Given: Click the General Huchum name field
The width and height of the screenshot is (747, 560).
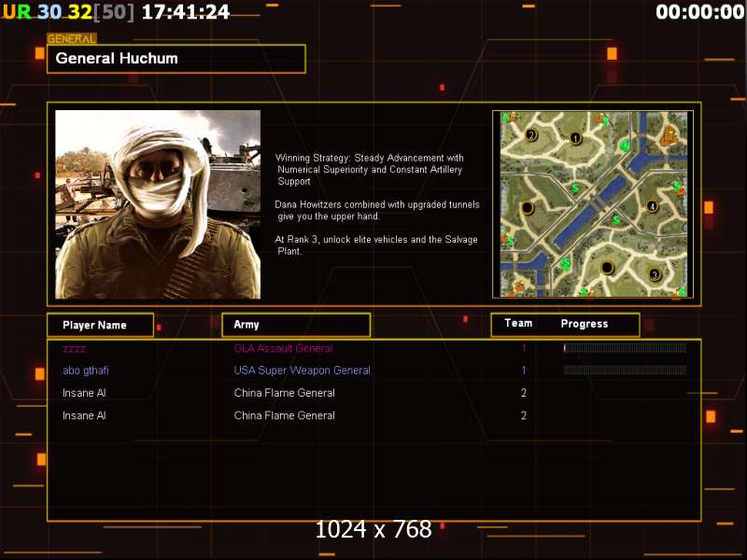Looking at the screenshot, I should (176, 59).
